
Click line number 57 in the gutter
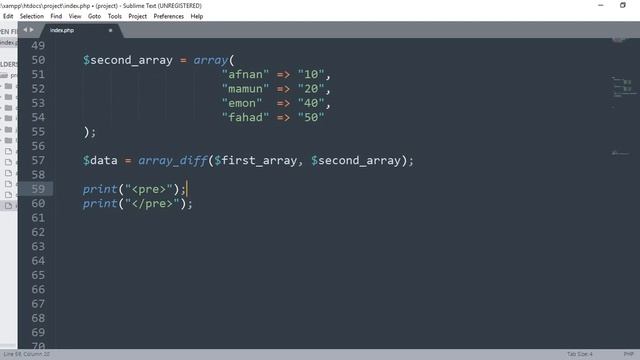38,160
